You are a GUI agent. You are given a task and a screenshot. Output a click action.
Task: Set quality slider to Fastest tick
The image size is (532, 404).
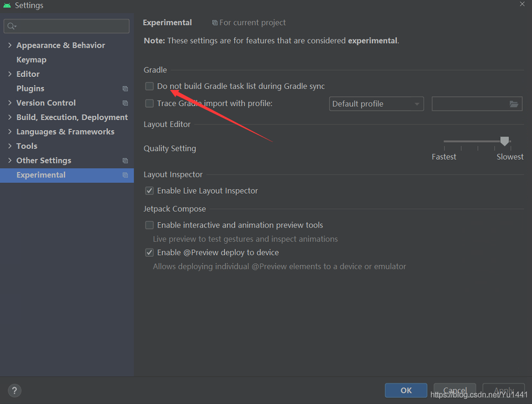coord(444,148)
